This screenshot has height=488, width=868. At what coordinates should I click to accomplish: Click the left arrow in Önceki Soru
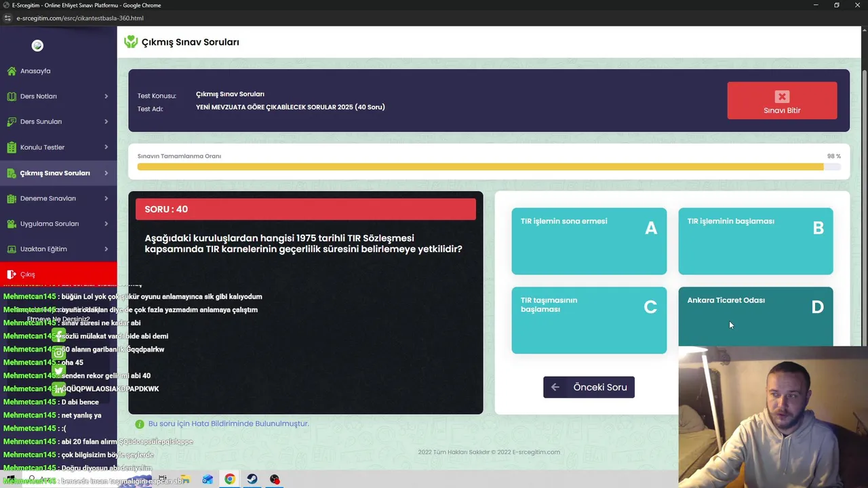(555, 387)
